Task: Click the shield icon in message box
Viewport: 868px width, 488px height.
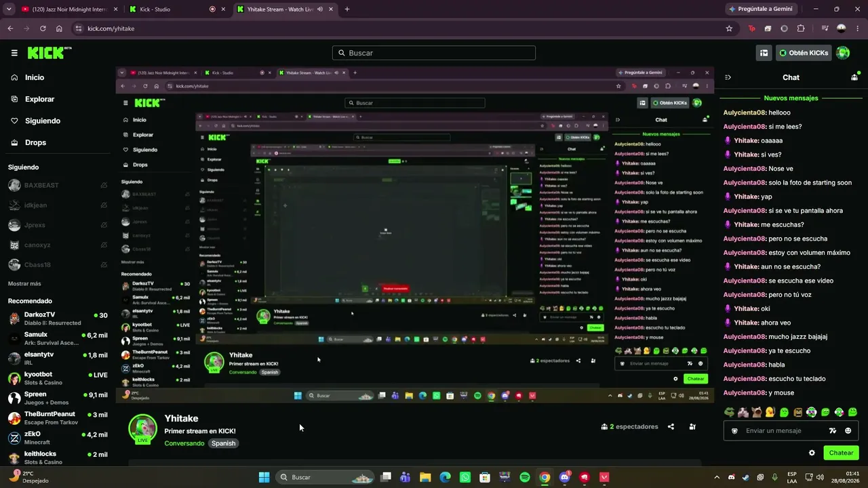Action: pos(734,430)
